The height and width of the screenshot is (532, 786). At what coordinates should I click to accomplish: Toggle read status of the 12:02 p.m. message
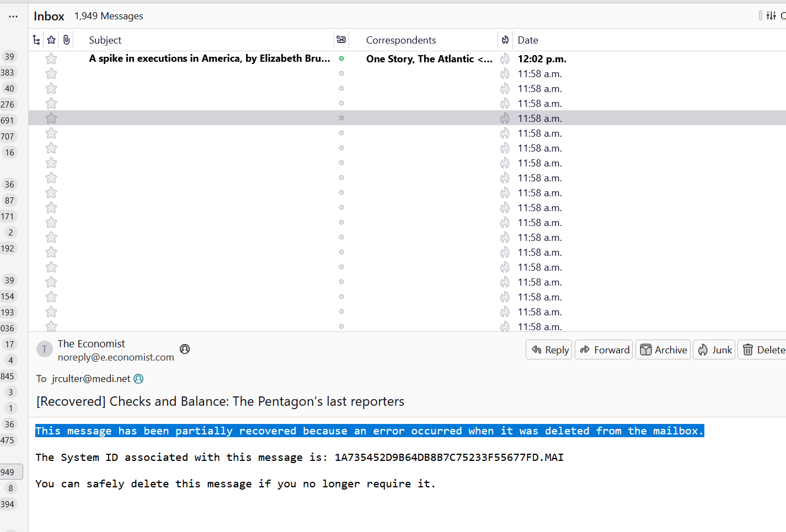tap(341, 58)
